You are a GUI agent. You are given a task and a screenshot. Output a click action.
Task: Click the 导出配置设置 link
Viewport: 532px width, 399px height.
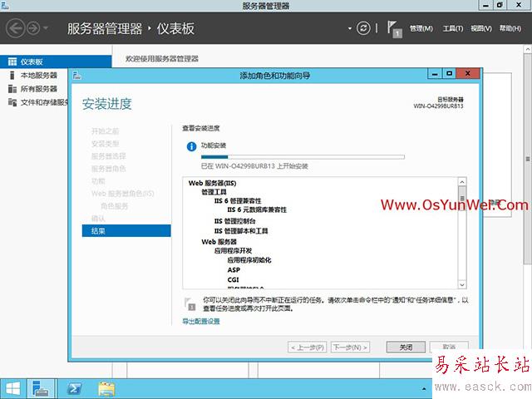tap(201, 321)
